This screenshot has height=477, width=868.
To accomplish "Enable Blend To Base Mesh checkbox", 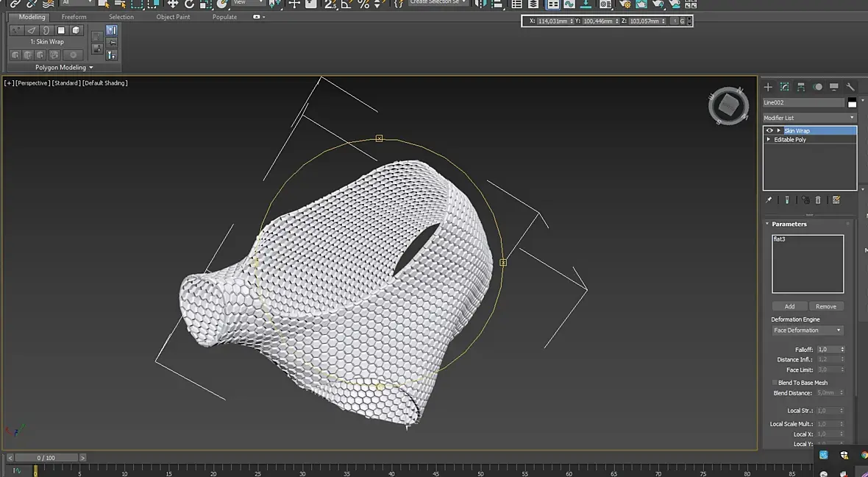I will tap(775, 383).
